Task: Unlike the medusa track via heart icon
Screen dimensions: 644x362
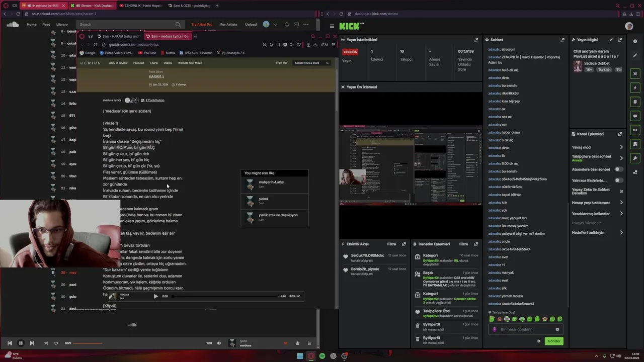Action: coord(285,343)
